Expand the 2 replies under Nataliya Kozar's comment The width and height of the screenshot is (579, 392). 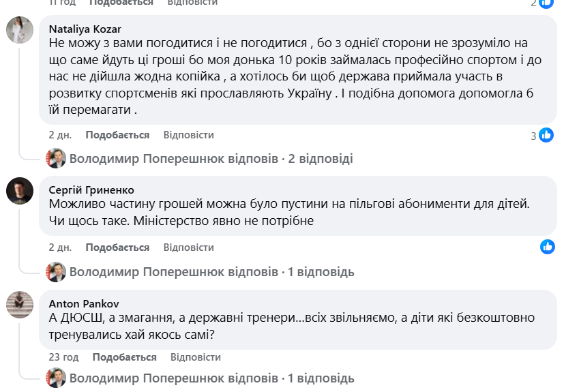211,159
